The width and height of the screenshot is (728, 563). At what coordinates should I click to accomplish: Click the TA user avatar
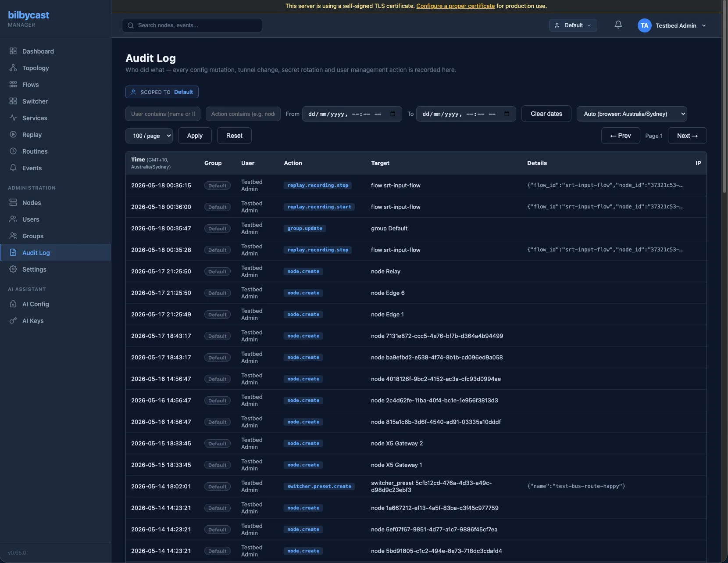[x=644, y=25]
